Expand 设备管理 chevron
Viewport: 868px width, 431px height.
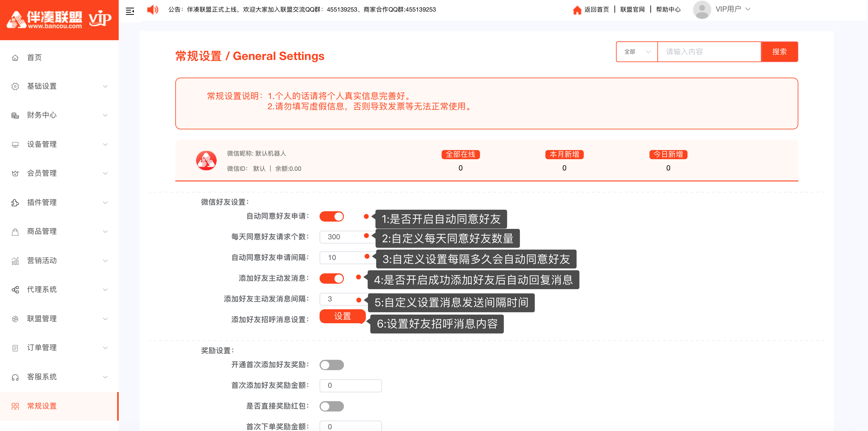(105, 145)
